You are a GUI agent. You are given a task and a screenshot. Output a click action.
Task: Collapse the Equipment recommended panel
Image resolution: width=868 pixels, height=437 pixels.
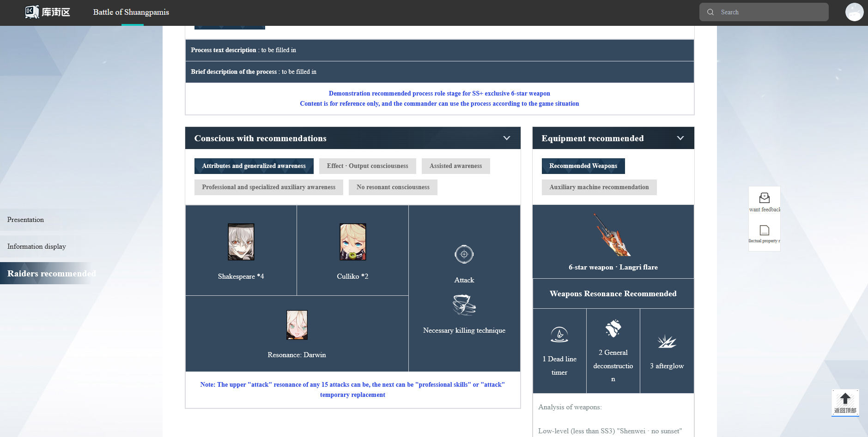[680, 138]
